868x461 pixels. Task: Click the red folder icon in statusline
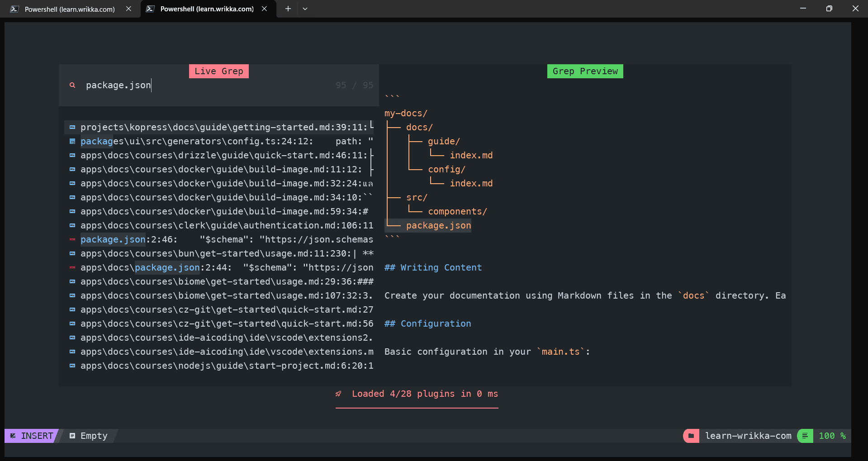[691, 436]
